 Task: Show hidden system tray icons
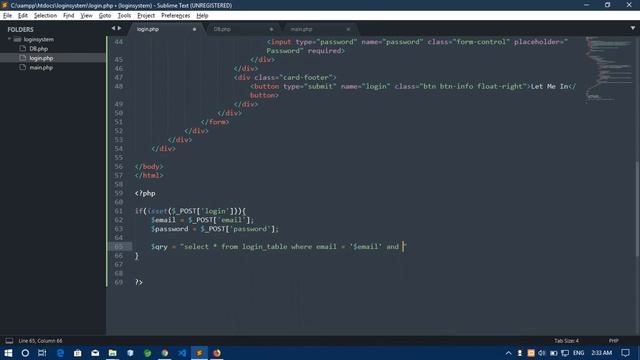[x=508, y=353]
